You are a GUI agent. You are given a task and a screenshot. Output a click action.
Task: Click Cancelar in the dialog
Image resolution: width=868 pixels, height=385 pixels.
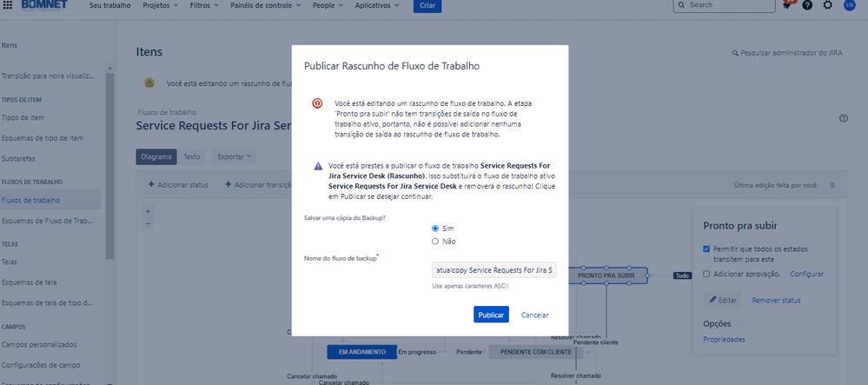pyautogui.click(x=534, y=315)
